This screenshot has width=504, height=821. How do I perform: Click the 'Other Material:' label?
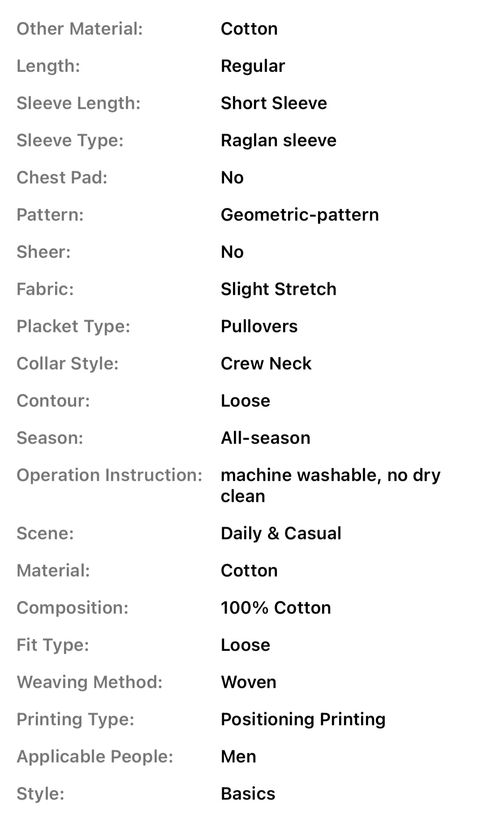[x=80, y=29]
